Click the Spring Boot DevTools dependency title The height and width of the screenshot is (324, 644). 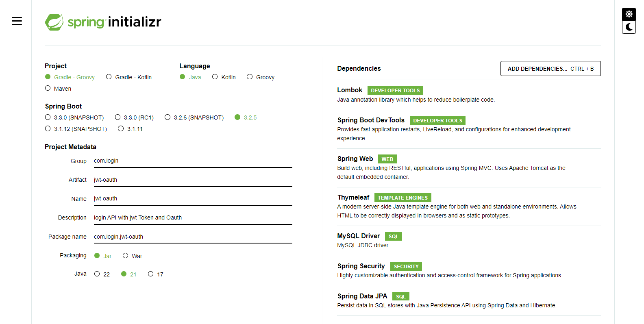371,120
